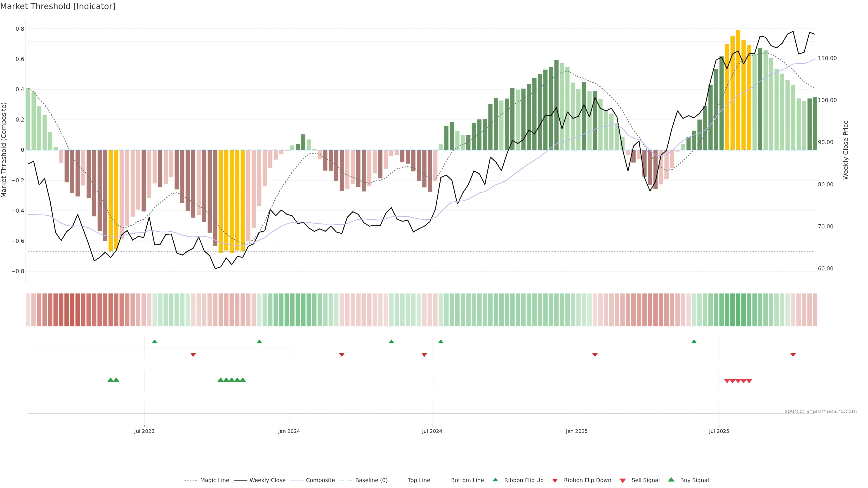868x488 pixels.
Task: Click the red flip-down marker just after Jan 2025
Action: pos(595,355)
